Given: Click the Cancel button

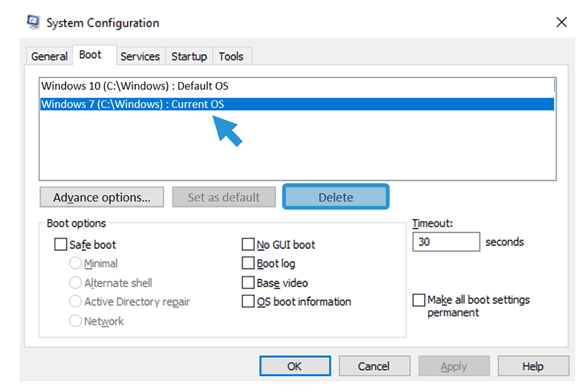Looking at the screenshot, I should 374,366.
